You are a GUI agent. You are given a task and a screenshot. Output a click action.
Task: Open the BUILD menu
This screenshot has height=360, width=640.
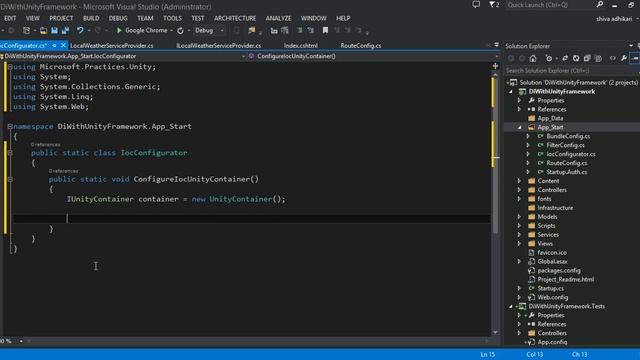tap(91, 18)
